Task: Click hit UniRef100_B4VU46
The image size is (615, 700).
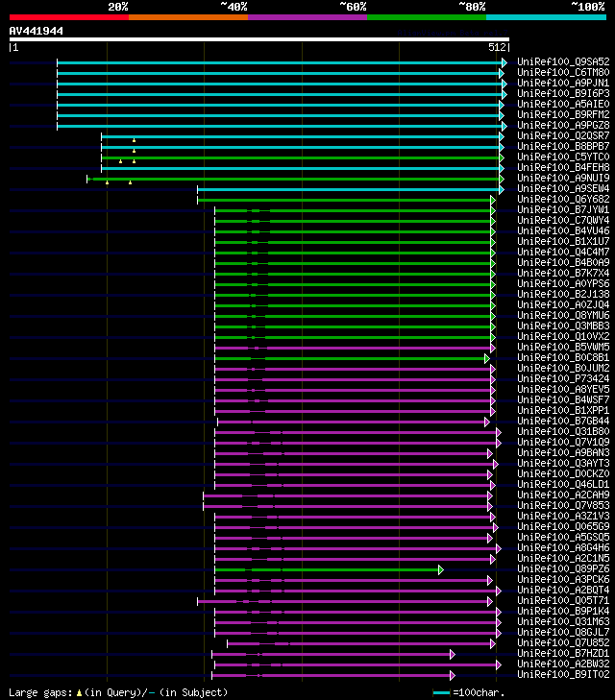Action: tap(563, 230)
